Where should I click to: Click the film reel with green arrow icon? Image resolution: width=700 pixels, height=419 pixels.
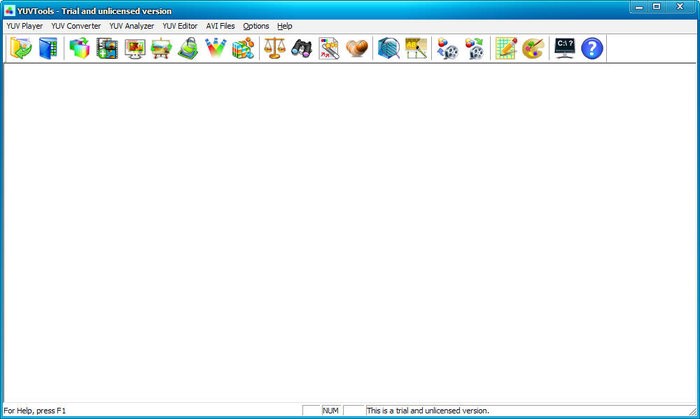(x=475, y=48)
